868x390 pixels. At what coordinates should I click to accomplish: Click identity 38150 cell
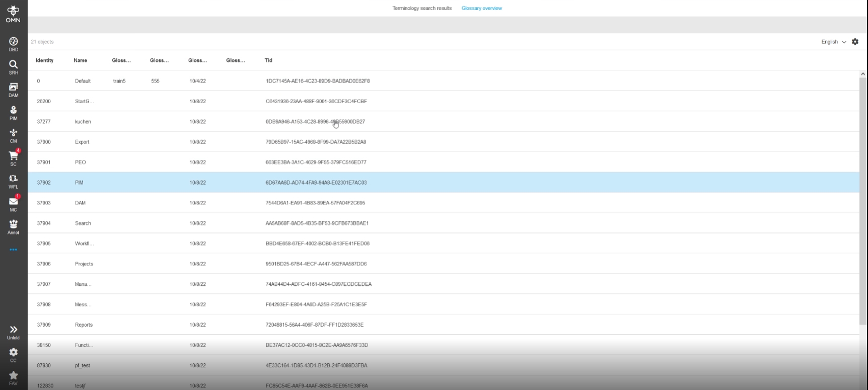click(x=44, y=345)
